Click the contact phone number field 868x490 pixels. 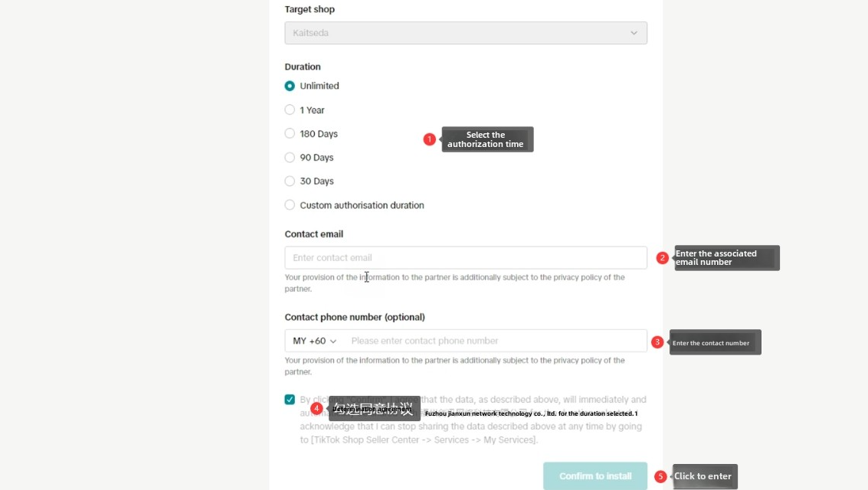click(x=496, y=341)
